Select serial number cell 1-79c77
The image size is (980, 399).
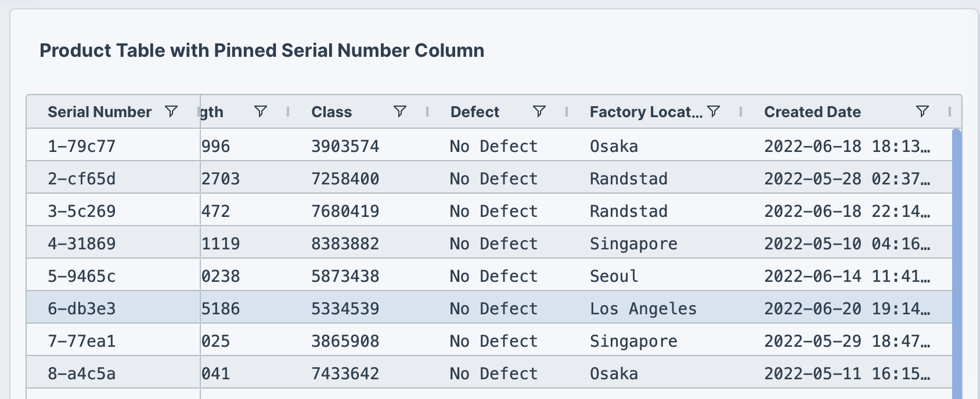[x=81, y=146]
